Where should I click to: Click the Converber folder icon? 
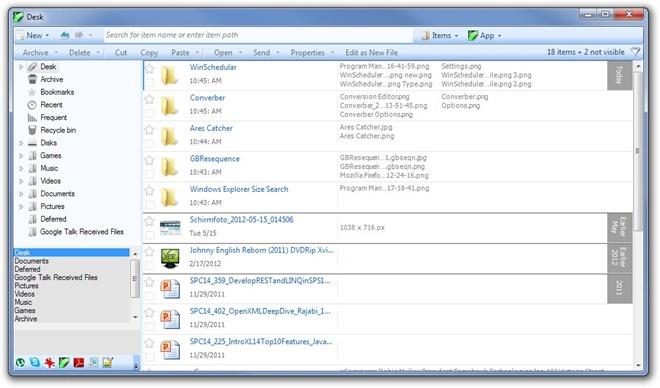tap(169, 106)
